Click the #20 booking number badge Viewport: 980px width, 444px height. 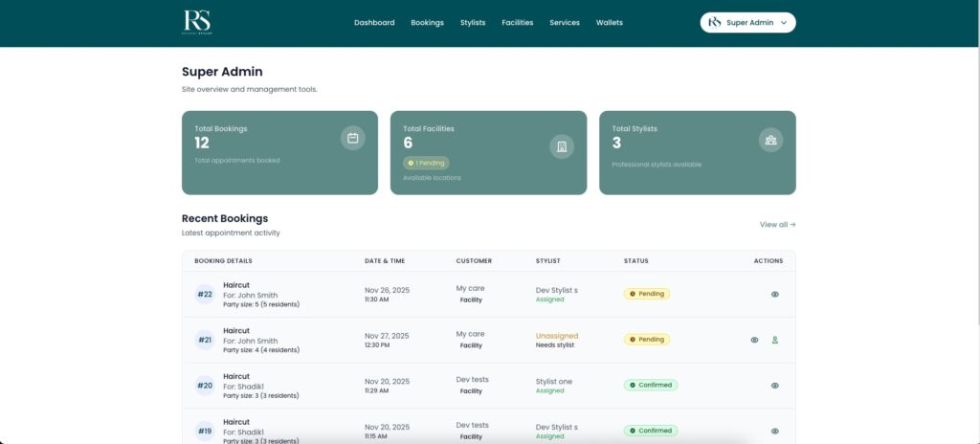pos(205,386)
